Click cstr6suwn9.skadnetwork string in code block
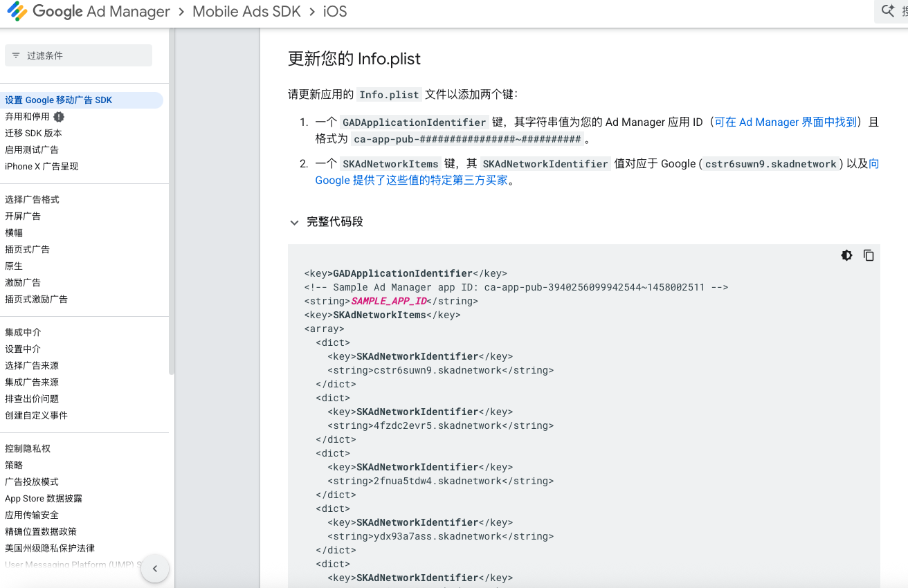Viewport: 908px width, 588px height. (x=437, y=370)
